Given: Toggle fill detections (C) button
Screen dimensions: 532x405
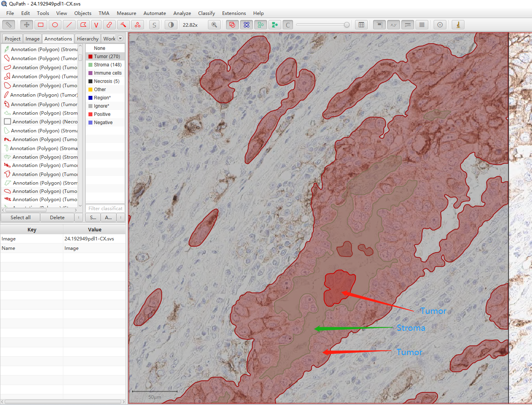Looking at the screenshot, I should point(288,25).
